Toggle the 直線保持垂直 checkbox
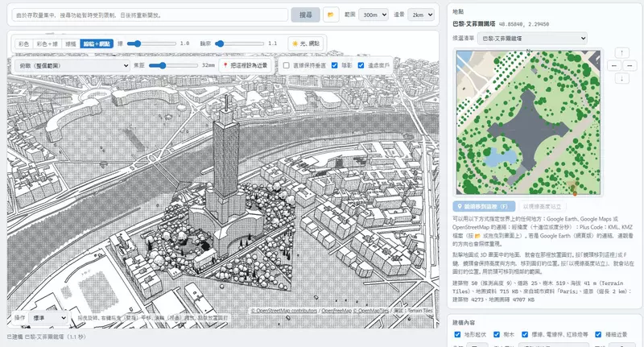644x347 pixels. point(287,65)
